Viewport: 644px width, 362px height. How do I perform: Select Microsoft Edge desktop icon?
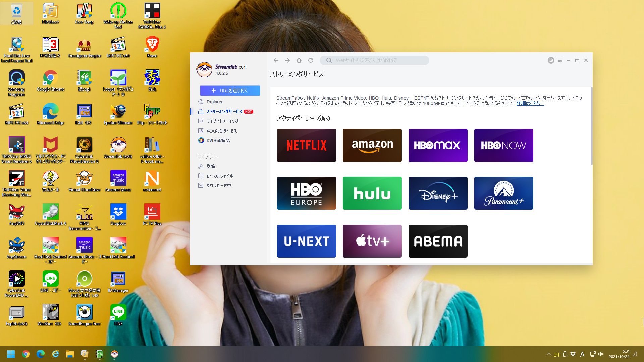(50, 114)
